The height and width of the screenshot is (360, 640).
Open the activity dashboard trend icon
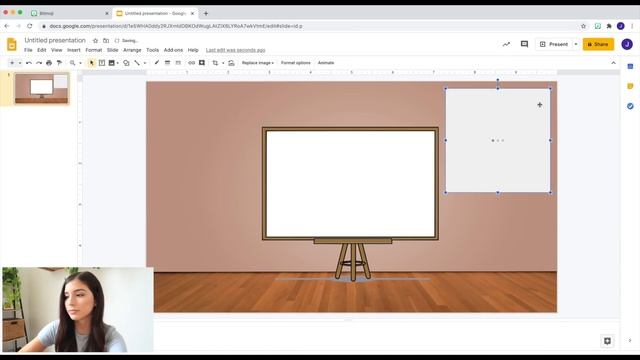pos(506,44)
